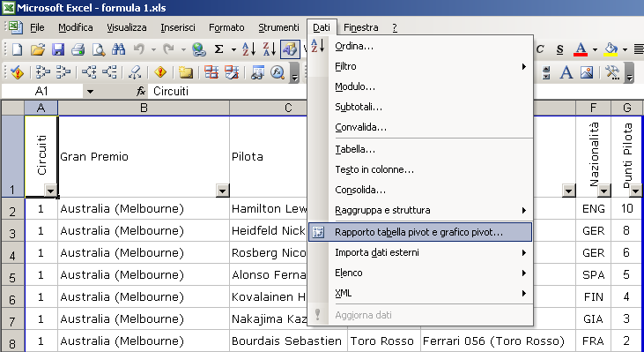Screen dimensions: 644x352
Task: Open the fill color dropdown arrow
Action: pyautogui.click(x=625, y=50)
